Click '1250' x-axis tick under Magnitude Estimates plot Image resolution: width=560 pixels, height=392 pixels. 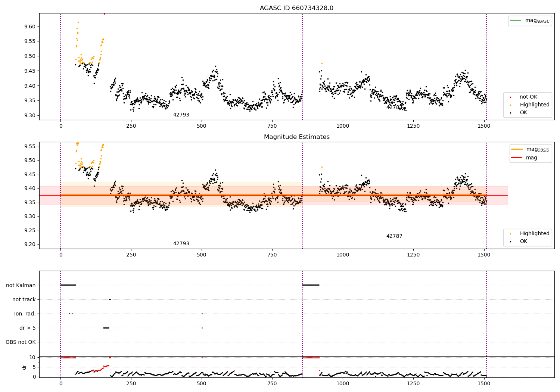(413, 255)
